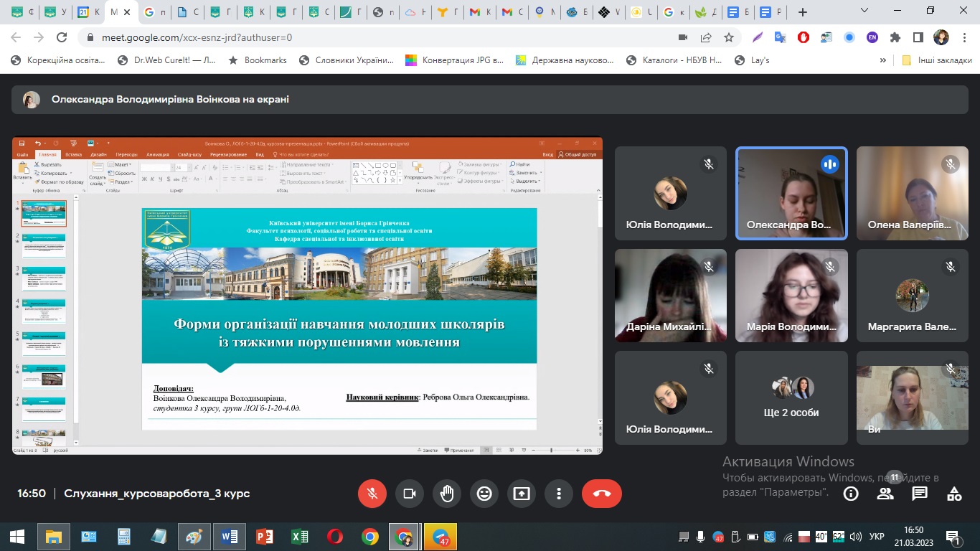Open a new Chrome tab
The height and width of the screenshot is (551, 980).
[x=802, y=12]
